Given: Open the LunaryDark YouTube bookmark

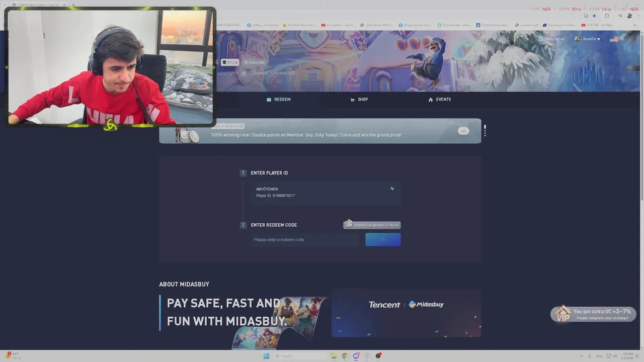Looking at the screenshot, I should (338, 25).
